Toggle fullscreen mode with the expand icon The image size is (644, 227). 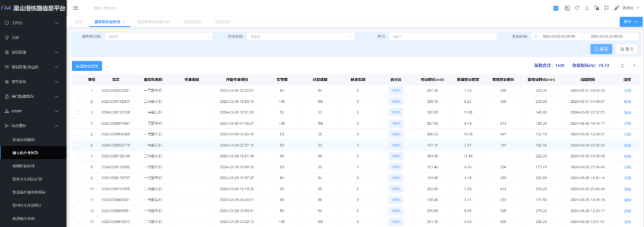pyautogui.click(x=606, y=8)
